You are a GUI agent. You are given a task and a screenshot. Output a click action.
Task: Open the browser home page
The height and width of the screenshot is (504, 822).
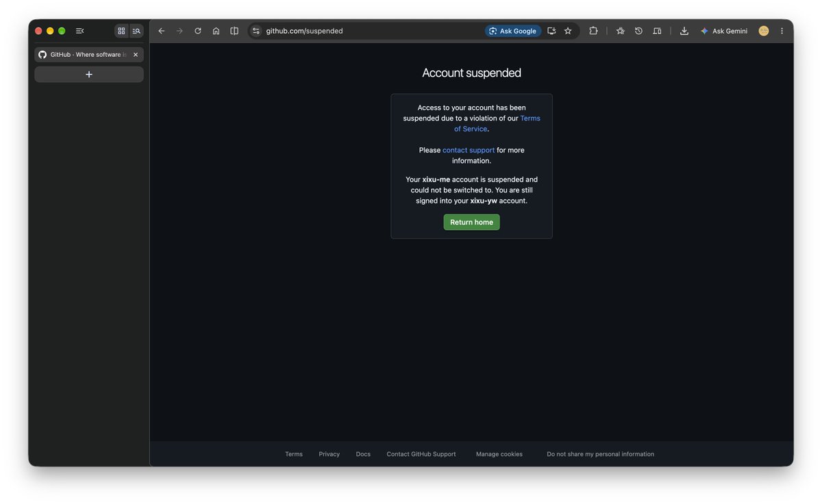coord(216,31)
